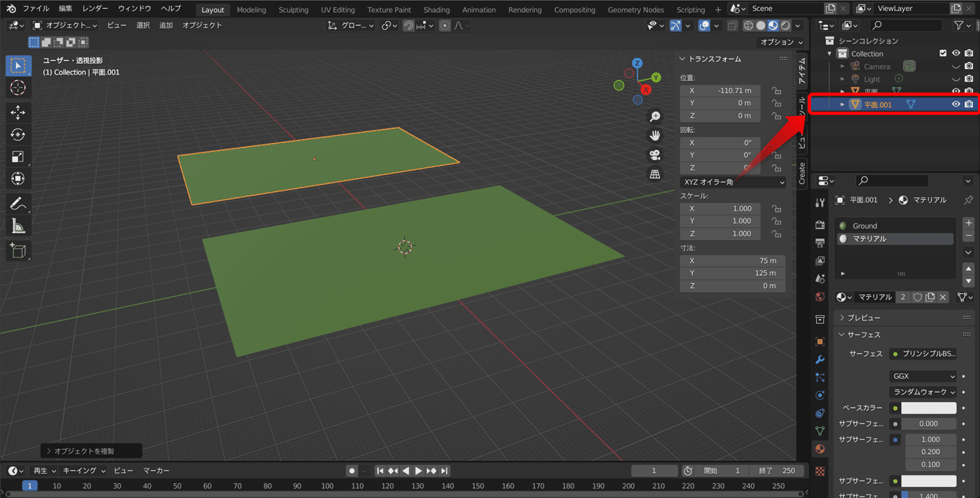Lock the location X value with its padlock
The image size is (980, 498).
[x=776, y=91]
